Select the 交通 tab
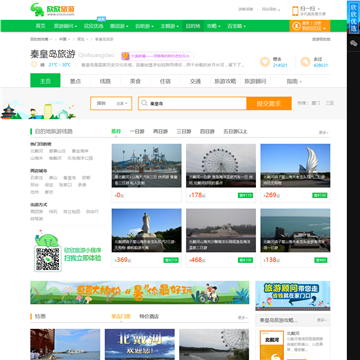This screenshot has height=360, width=360. pyautogui.click(x=195, y=81)
